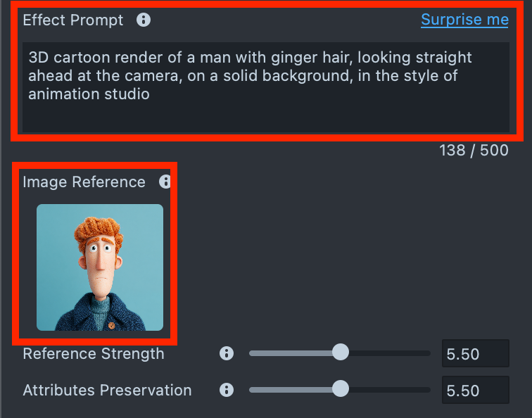Click the info icon beside Image Reference
Screen dimensions: 532x418
[x=165, y=182]
